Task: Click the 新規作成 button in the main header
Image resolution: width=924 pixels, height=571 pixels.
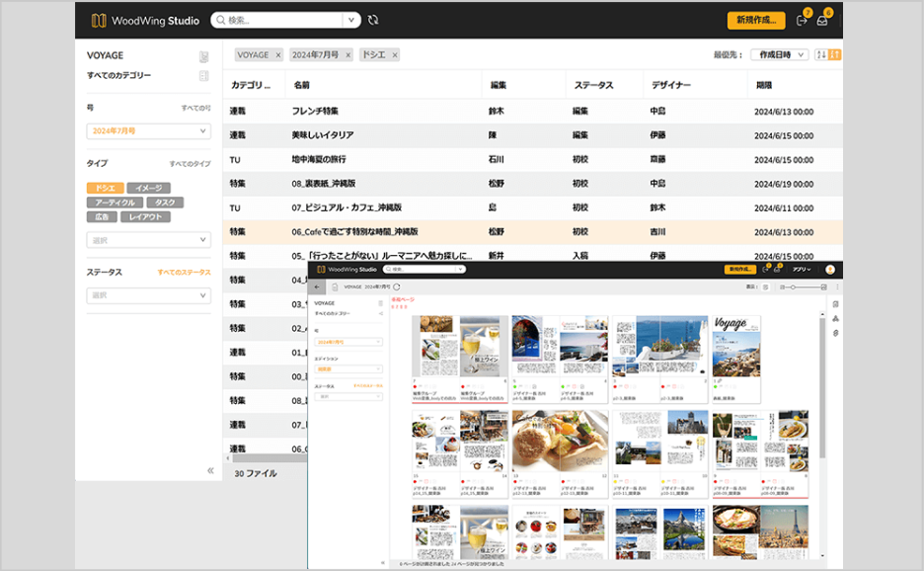Action: 755,20
